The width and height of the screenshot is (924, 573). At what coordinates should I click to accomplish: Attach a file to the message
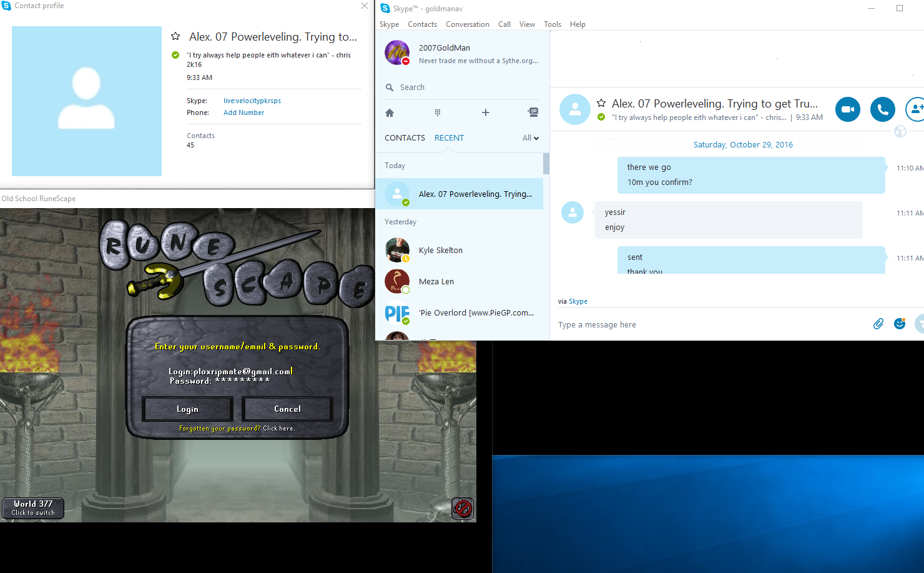click(878, 324)
